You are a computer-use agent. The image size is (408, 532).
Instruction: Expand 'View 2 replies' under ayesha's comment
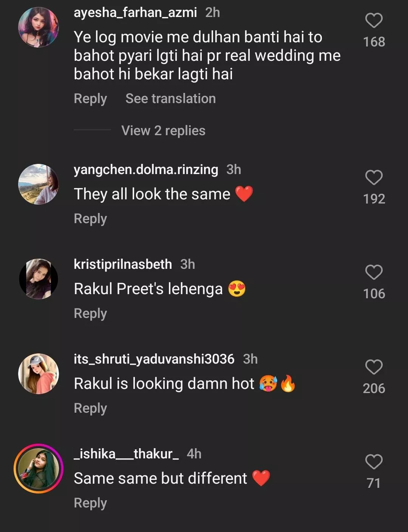tap(163, 131)
